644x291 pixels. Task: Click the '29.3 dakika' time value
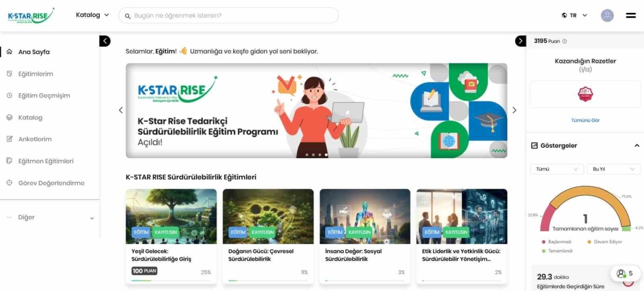553,277
